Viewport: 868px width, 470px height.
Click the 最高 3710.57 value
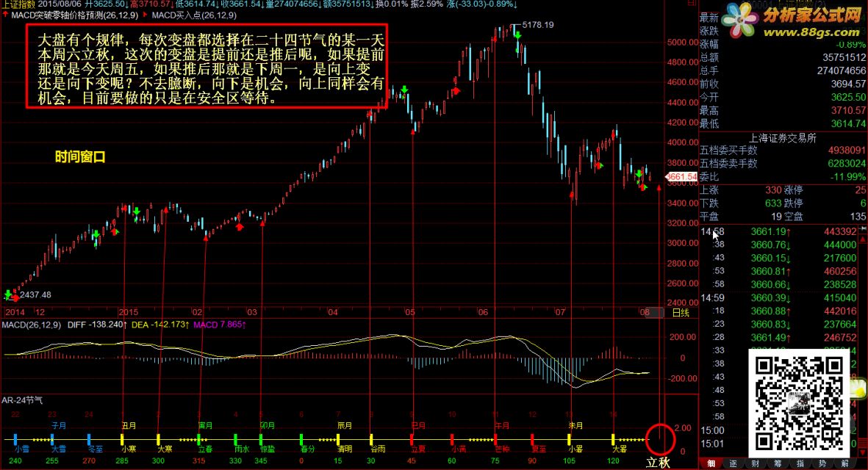[x=848, y=110]
